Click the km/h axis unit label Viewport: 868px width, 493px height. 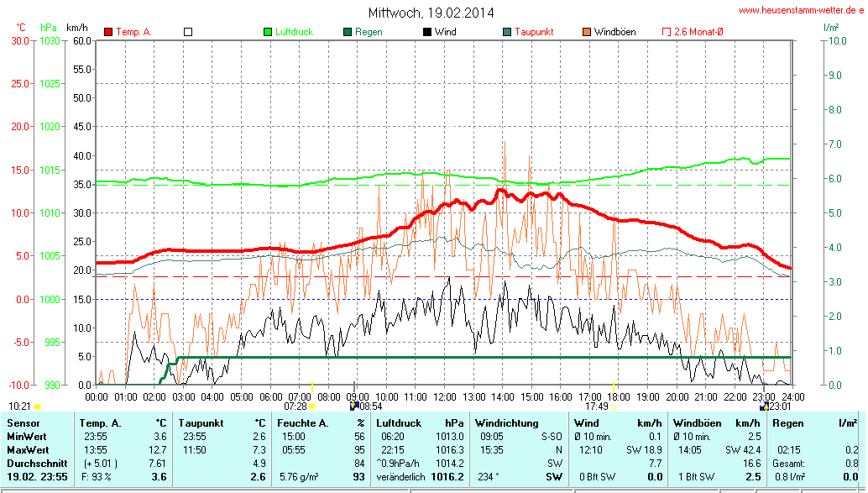pyautogui.click(x=77, y=28)
